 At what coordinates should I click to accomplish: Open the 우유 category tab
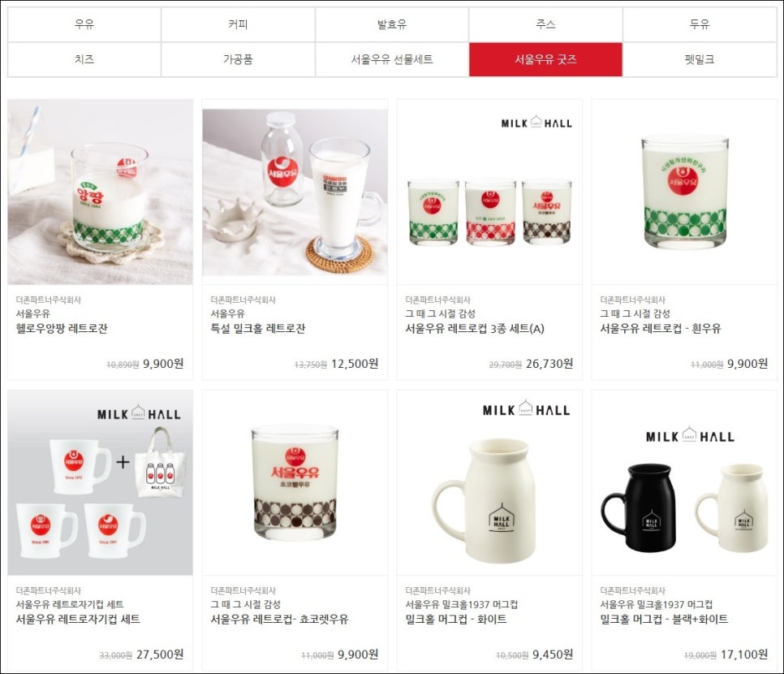84,24
